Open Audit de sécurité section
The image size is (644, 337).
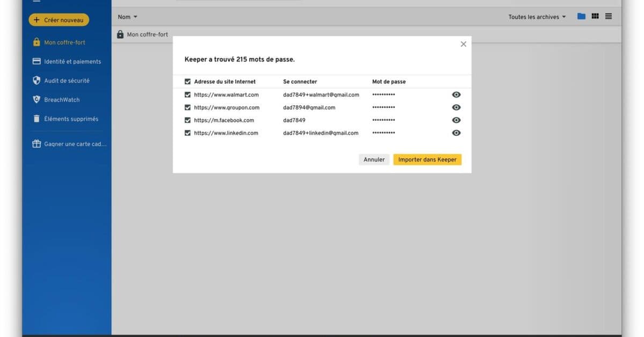(67, 80)
